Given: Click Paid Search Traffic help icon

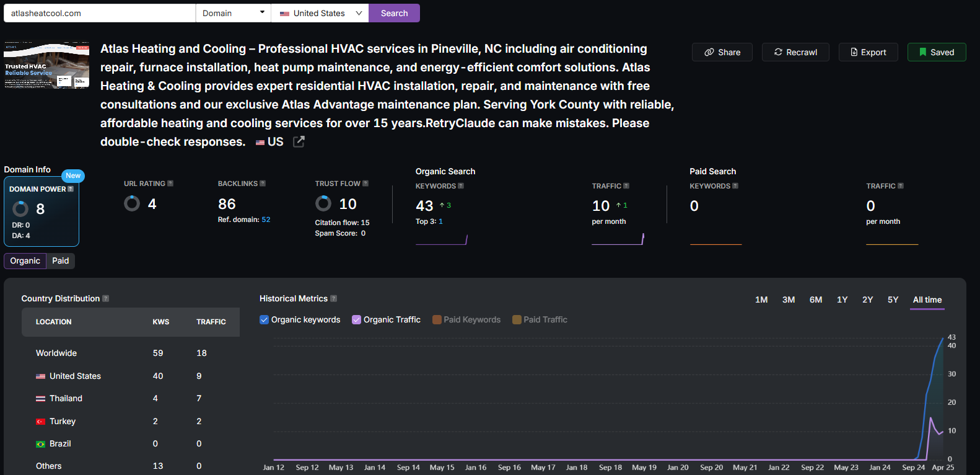Looking at the screenshot, I should 901,186.
